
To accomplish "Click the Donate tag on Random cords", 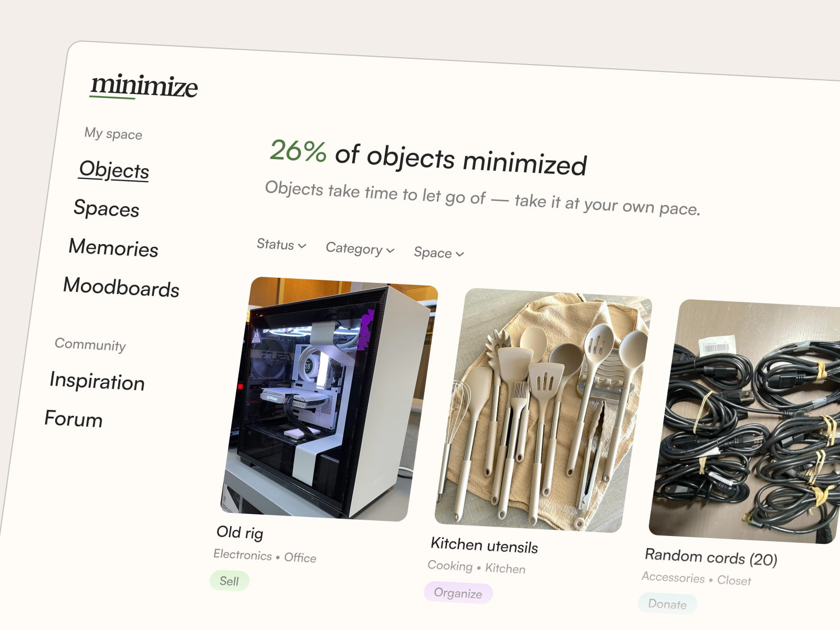I will (667, 604).
